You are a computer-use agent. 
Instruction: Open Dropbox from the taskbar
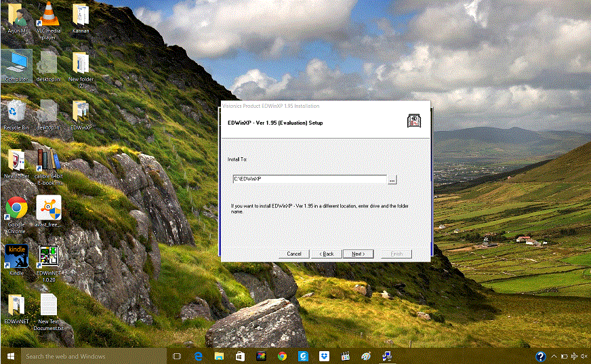[x=324, y=356]
